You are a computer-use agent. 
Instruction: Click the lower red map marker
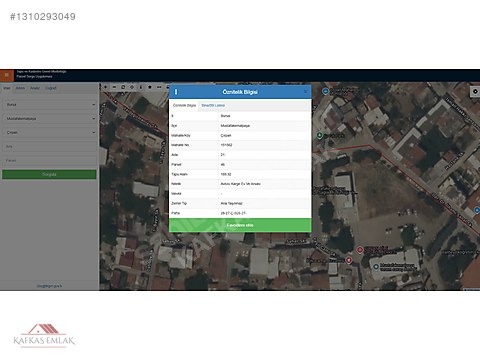tap(349, 260)
